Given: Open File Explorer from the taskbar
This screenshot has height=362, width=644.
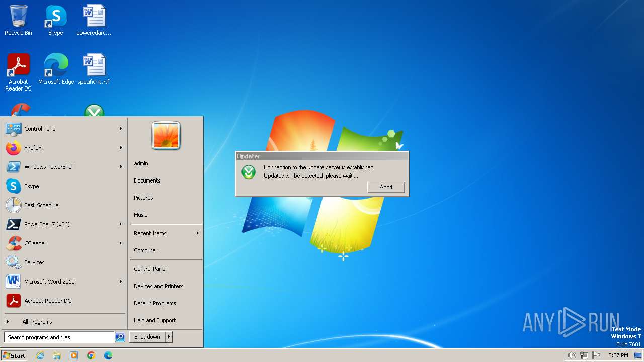Looking at the screenshot, I should pyautogui.click(x=57, y=355).
